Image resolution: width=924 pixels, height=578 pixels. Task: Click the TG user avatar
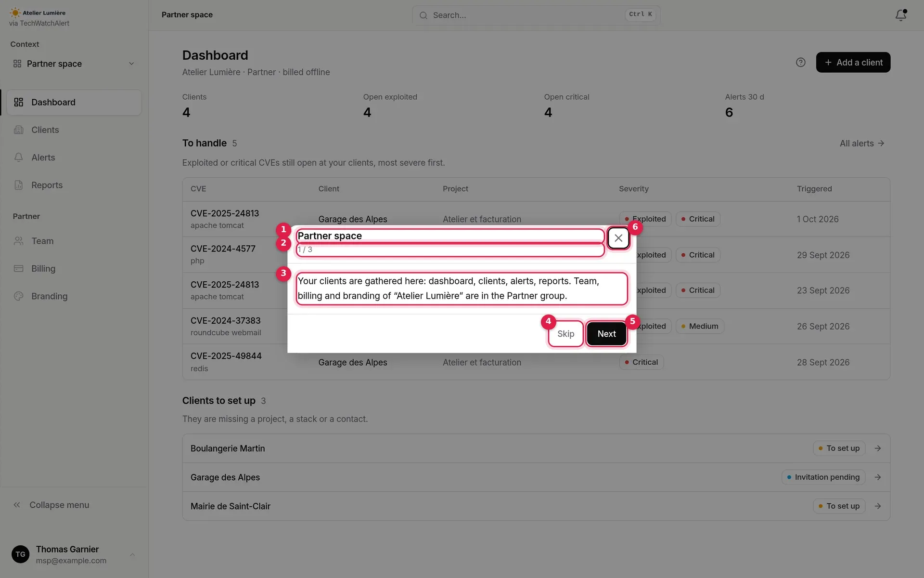(20, 554)
